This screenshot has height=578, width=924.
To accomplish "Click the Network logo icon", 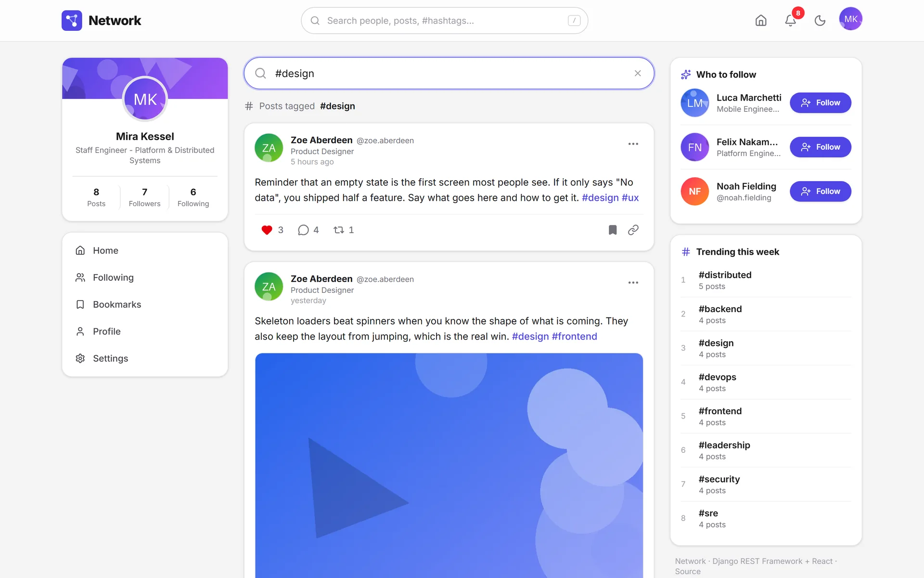I will (x=72, y=20).
